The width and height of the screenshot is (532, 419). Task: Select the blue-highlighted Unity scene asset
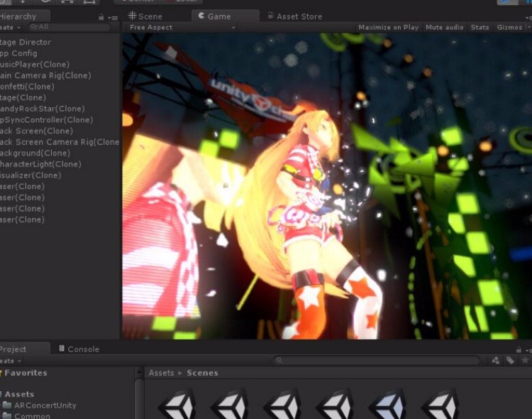[388, 405]
